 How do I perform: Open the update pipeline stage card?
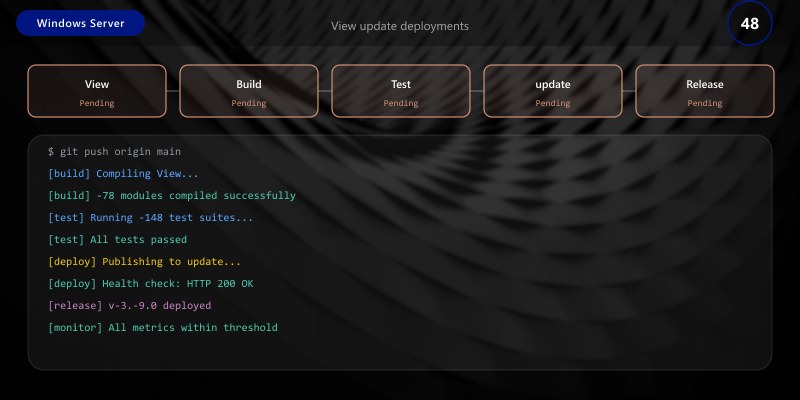point(553,91)
